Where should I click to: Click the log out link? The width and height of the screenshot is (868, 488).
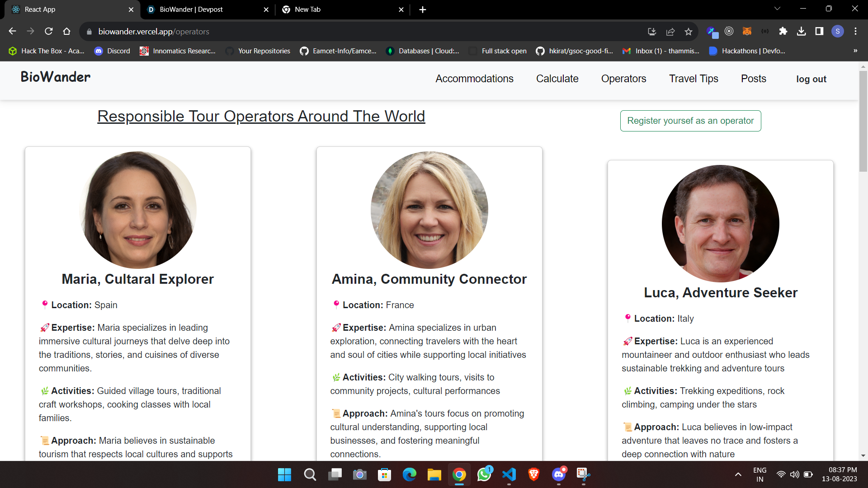[811, 79]
